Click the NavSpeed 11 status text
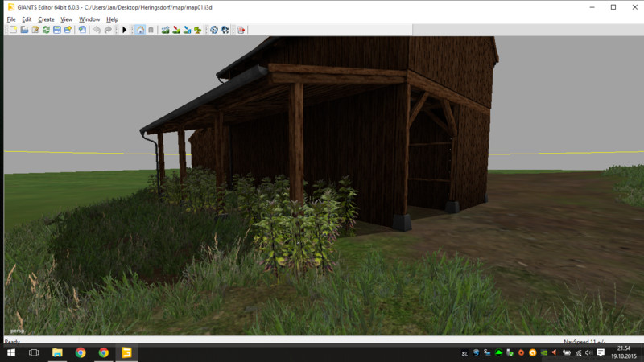The height and width of the screenshot is (362, 644). pos(584,341)
